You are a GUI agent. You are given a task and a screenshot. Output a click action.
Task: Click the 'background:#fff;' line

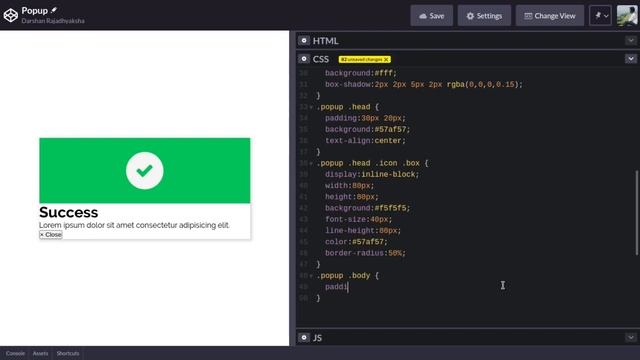pyautogui.click(x=361, y=73)
